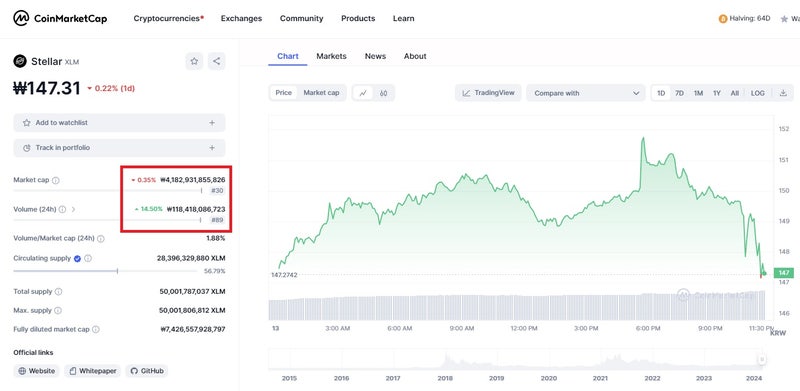Click the Circulating supply info icon
Viewport: 800px width, 391px height.
88,258
